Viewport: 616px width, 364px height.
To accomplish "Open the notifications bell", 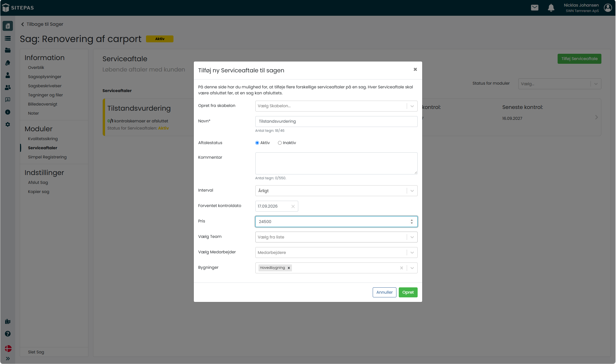I will [x=551, y=8].
